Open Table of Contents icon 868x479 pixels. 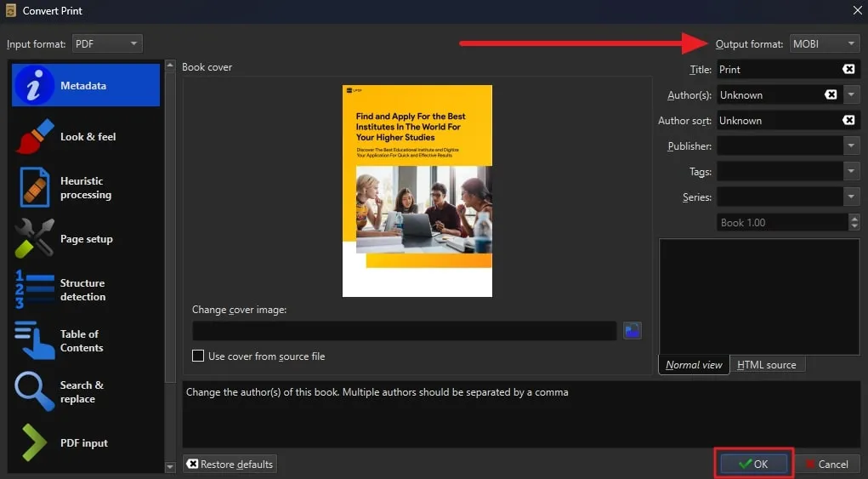(35, 341)
